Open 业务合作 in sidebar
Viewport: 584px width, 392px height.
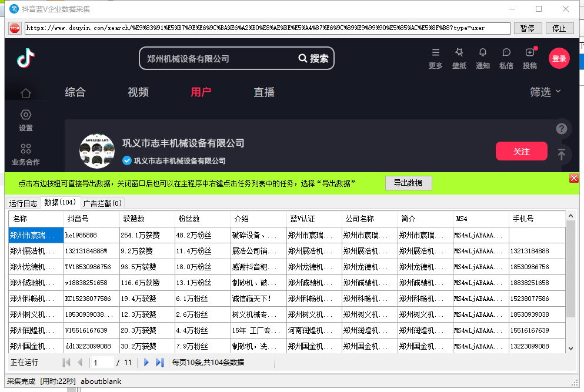tap(26, 155)
